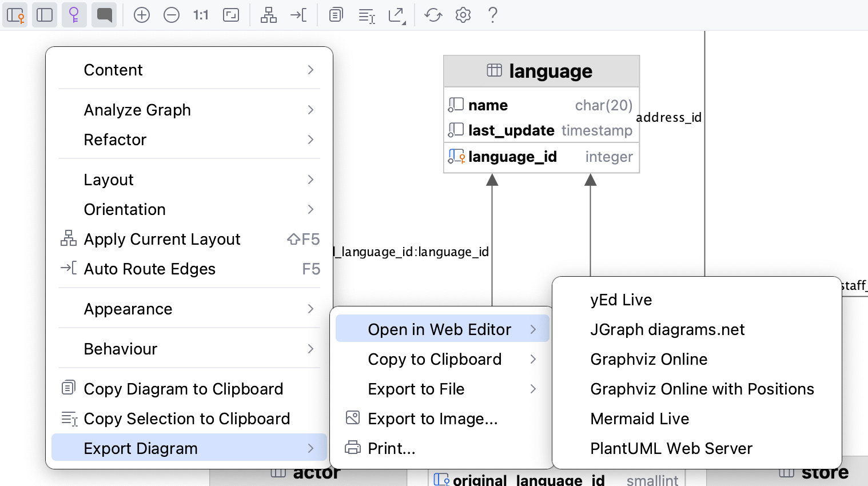Click the Help question mark button
868x486 pixels.
492,15
